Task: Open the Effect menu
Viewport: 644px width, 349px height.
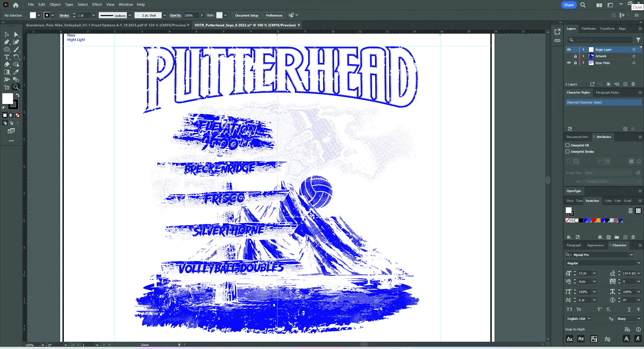Action: tap(97, 5)
